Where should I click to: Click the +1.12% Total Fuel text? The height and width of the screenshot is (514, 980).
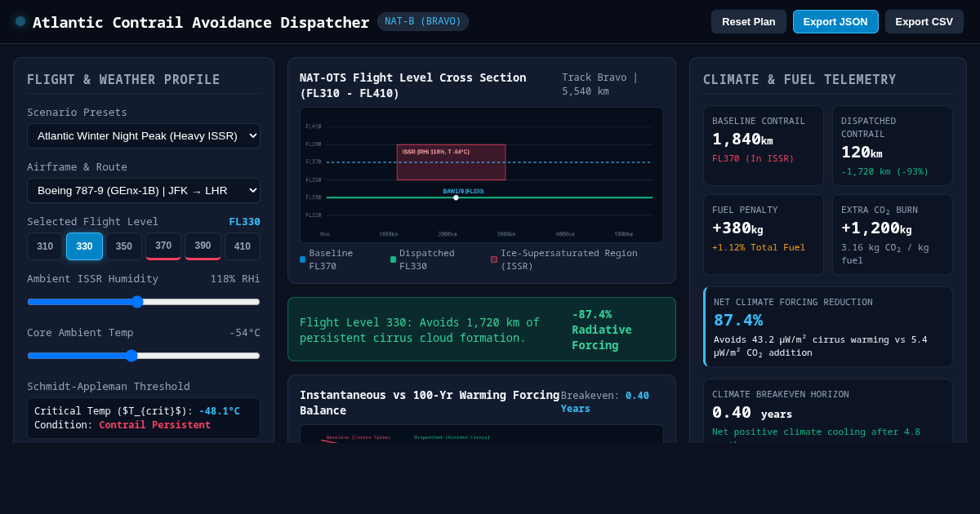759,248
